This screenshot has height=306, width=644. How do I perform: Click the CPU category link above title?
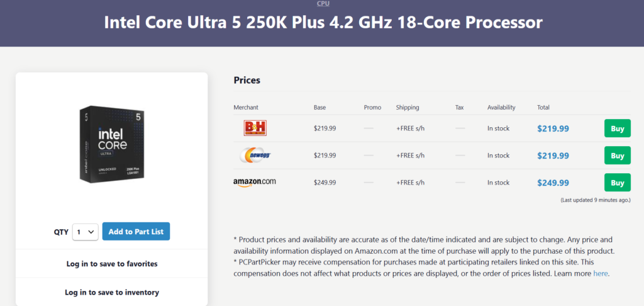pos(322,4)
